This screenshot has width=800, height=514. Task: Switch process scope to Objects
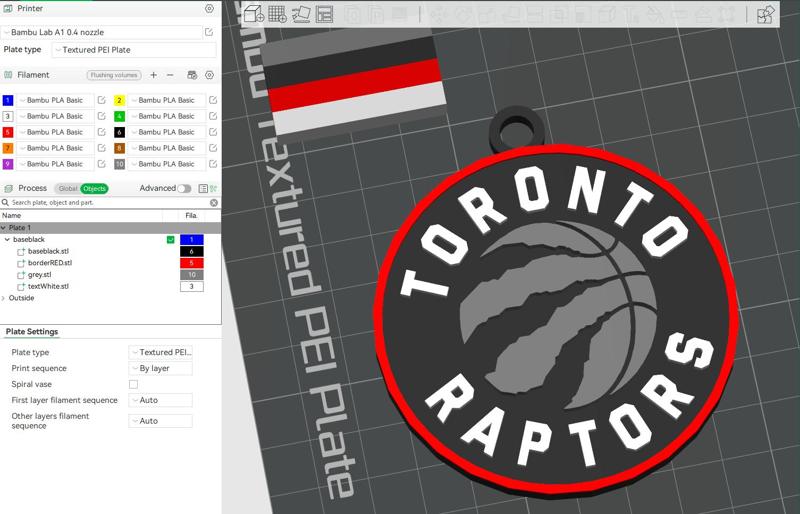tap(94, 188)
